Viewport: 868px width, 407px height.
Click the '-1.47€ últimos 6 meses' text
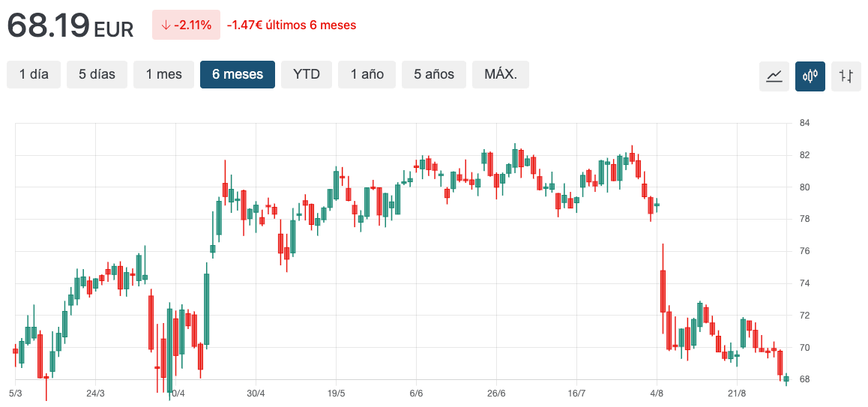291,25
